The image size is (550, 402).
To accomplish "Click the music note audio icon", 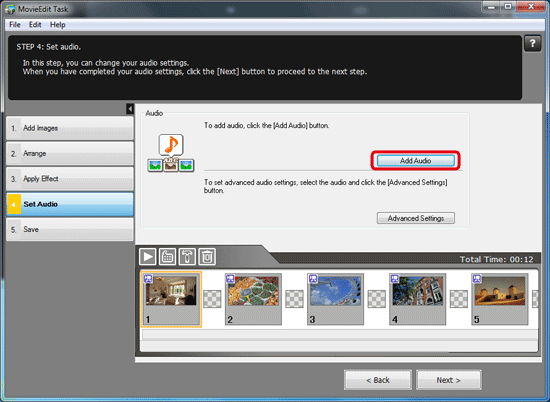I will (x=171, y=145).
